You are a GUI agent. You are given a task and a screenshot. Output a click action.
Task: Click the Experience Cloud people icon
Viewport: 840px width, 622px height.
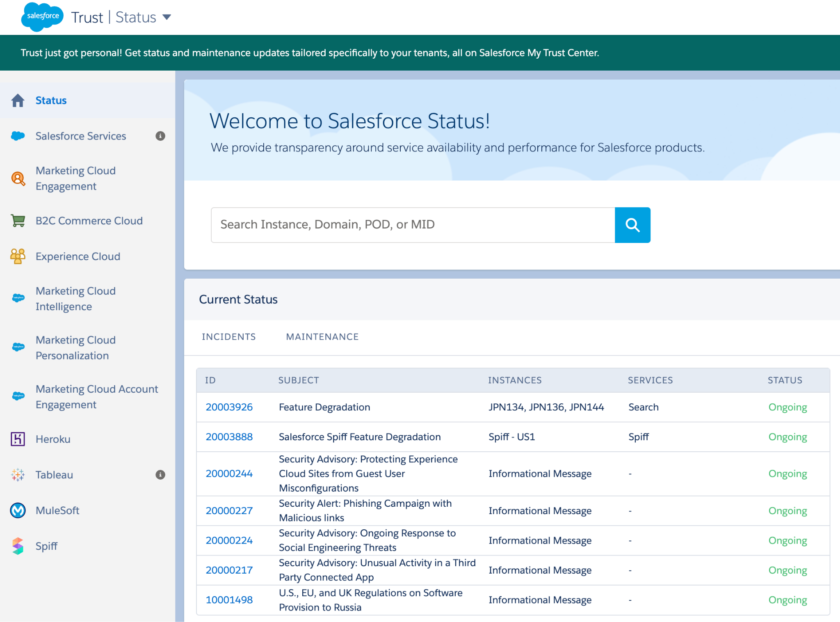[18, 256]
